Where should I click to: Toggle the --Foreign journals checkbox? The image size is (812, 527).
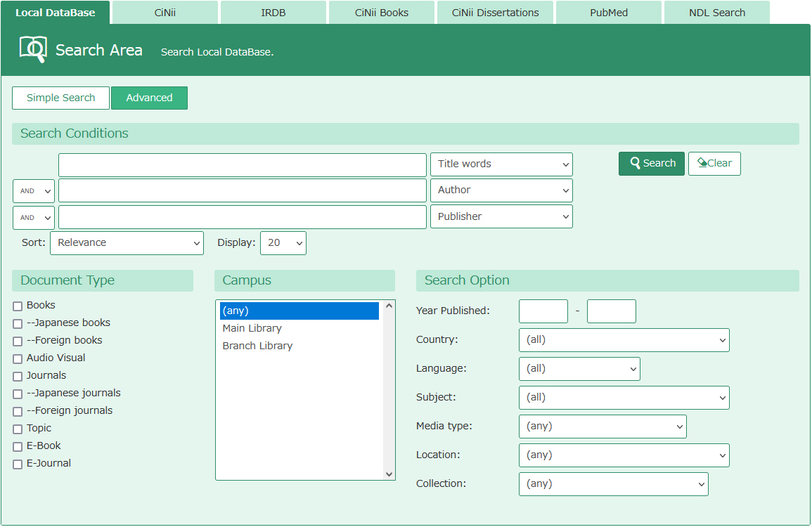click(18, 411)
